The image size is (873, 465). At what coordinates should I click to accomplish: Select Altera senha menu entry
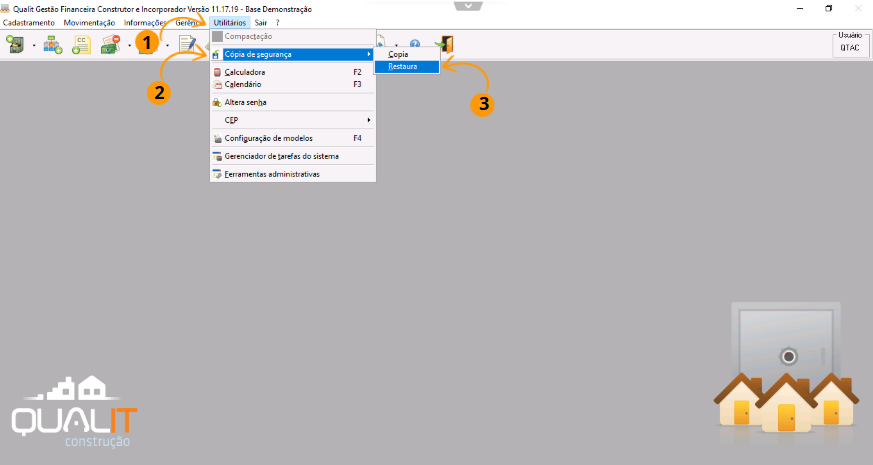[x=293, y=102]
